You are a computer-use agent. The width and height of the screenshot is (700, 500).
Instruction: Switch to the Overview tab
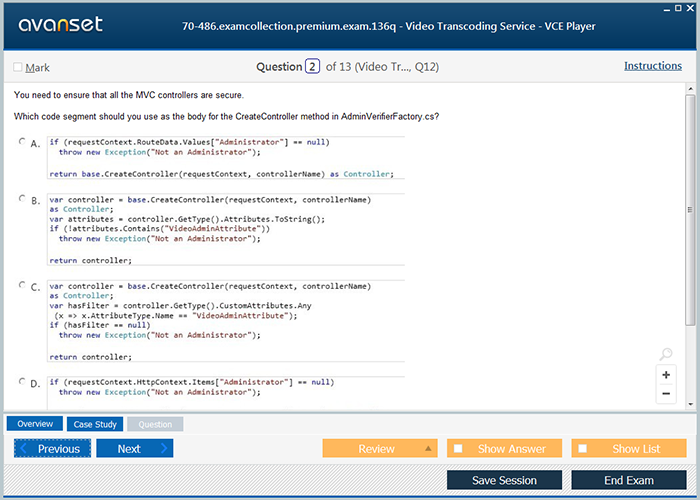coord(35,424)
